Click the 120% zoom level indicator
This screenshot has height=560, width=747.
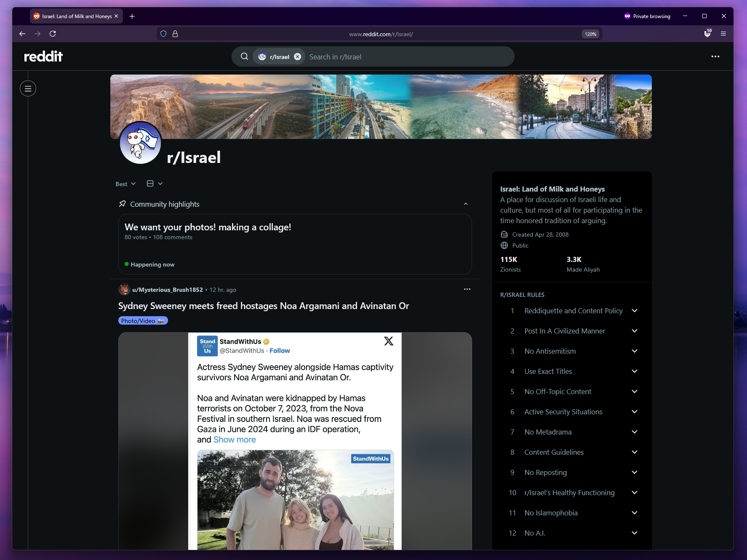591,34
